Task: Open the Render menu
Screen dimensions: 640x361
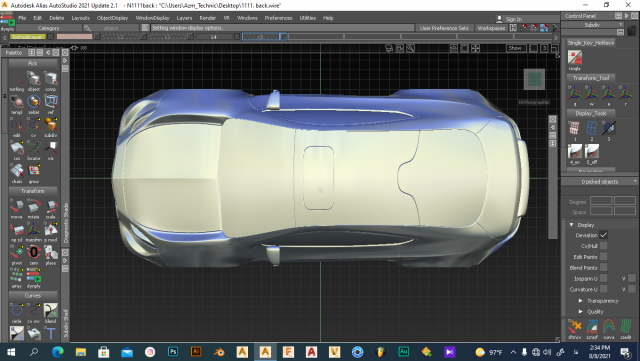Action: (207, 18)
